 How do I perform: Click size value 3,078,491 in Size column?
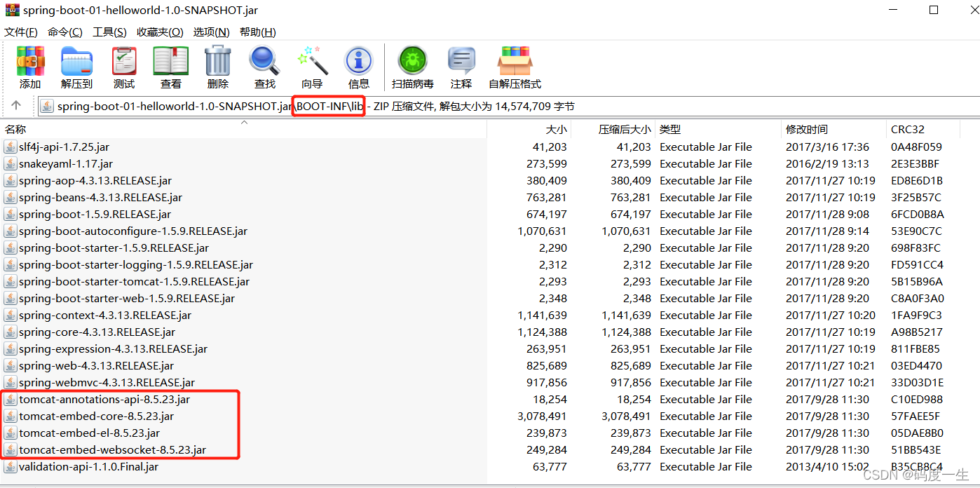(542, 416)
